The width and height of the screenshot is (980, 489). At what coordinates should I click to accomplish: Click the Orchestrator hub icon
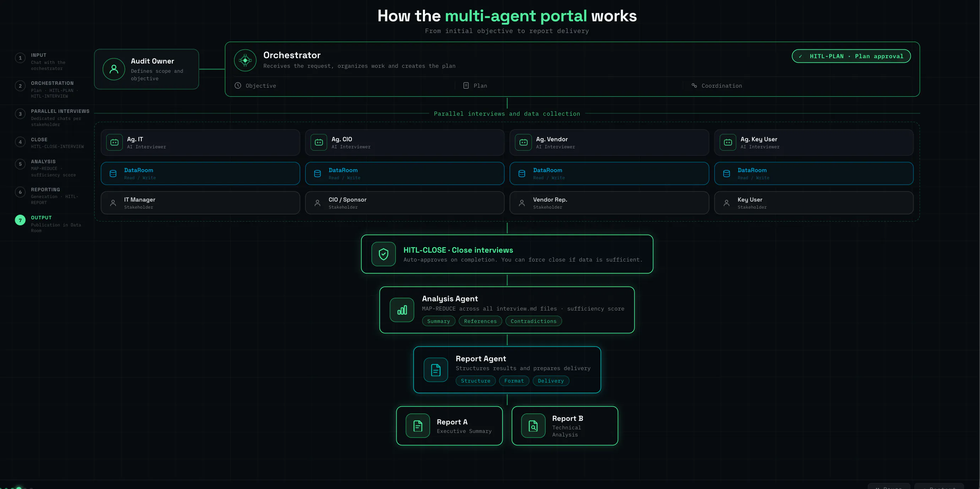pos(245,60)
